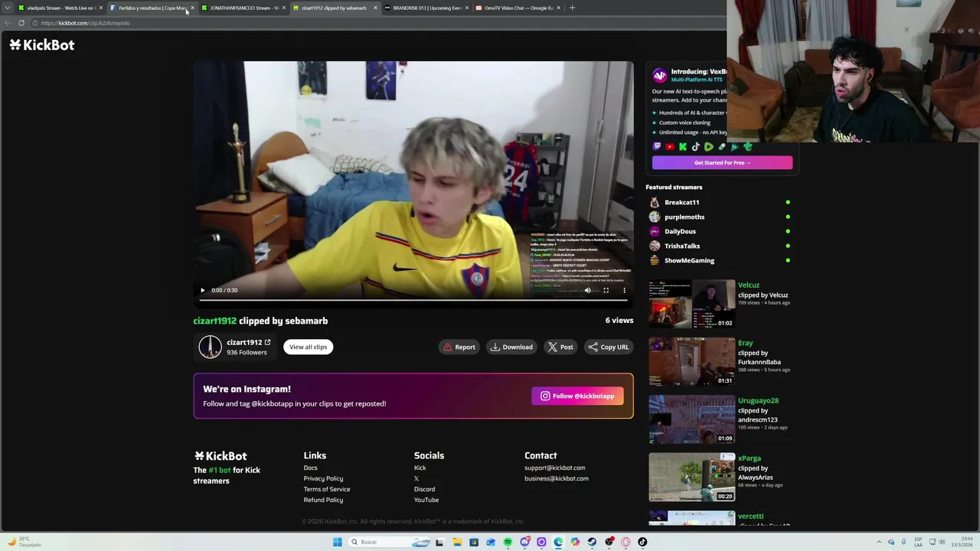Screen dimensions: 980x551
Task: Open TikTok from the taskbar
Action: coord(642,542)
